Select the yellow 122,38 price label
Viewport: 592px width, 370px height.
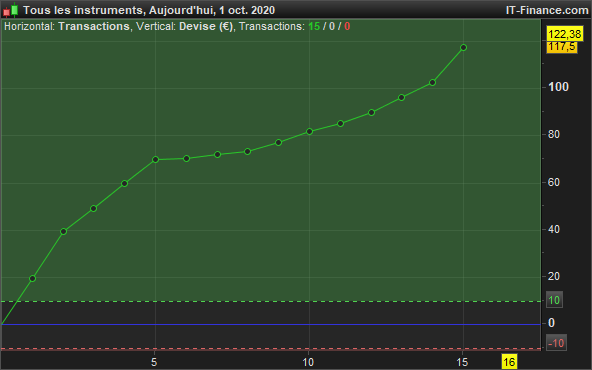[564, 34]
